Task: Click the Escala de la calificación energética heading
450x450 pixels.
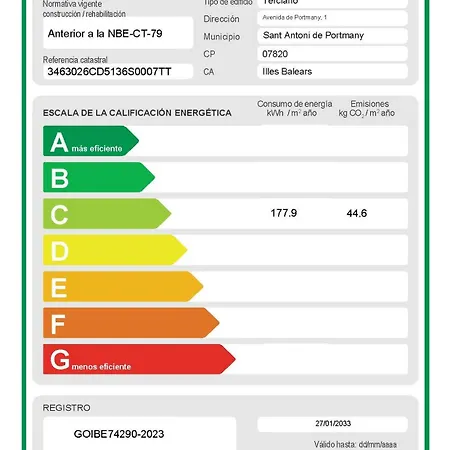Action: pos(137,113)
